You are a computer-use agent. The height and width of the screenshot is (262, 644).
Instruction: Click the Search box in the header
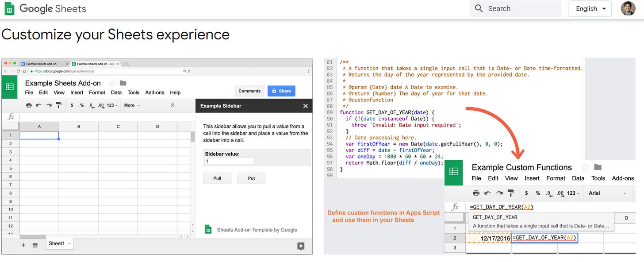point(515,8)
